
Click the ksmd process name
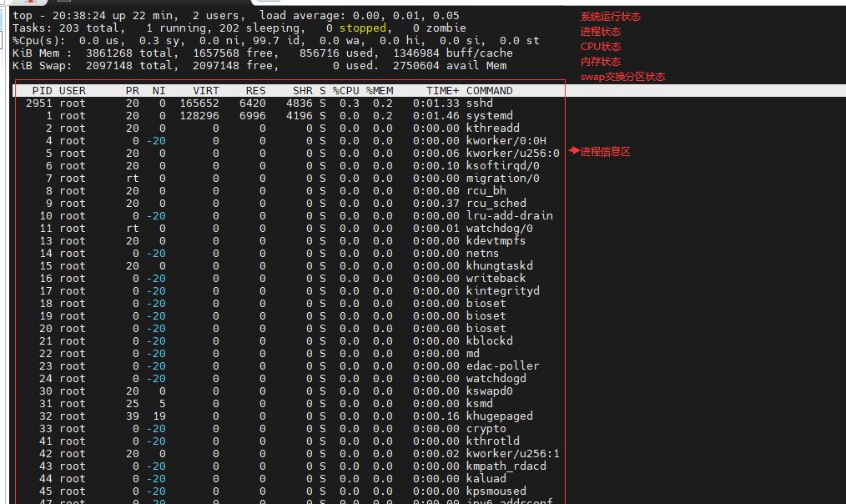click(x=480, y=404)
